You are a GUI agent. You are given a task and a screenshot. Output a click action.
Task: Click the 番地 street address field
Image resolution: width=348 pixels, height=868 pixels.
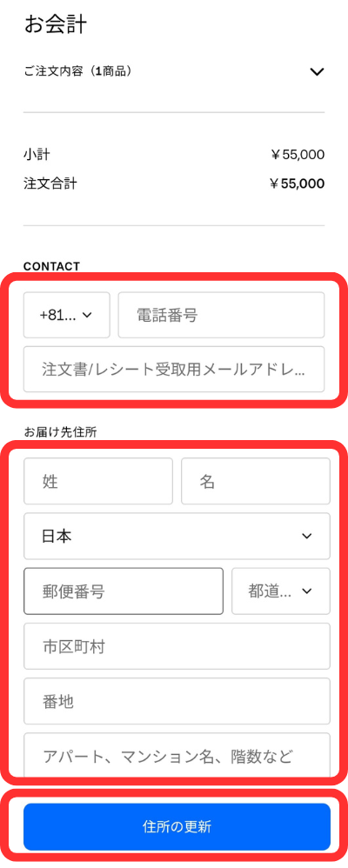click(x=177, y=701)
